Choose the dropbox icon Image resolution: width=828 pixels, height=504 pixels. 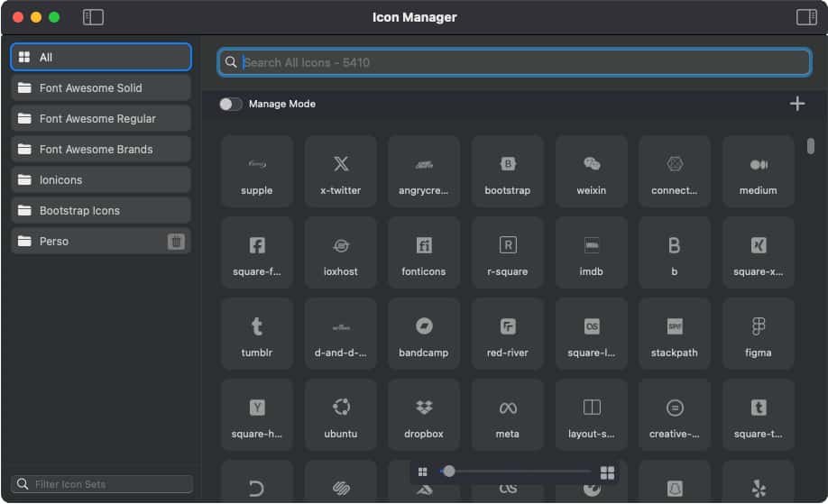coord(423,415)
